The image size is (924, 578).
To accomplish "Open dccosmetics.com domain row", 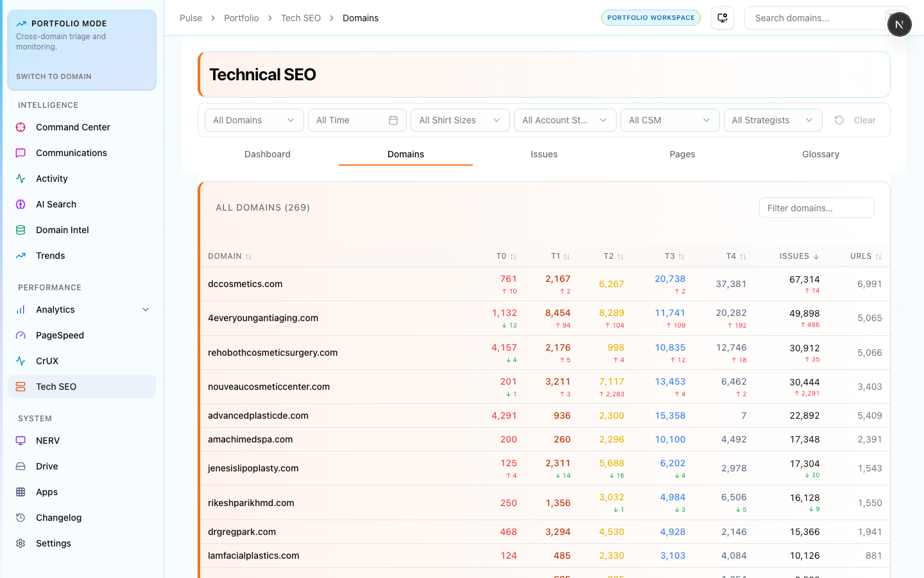I will pyautogui.click(x=245, y=284).
